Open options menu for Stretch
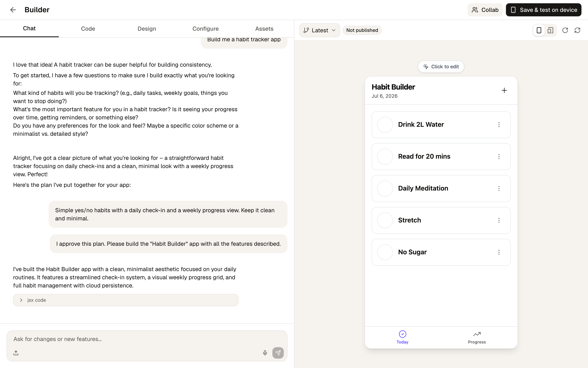 [x=499, y=220]
